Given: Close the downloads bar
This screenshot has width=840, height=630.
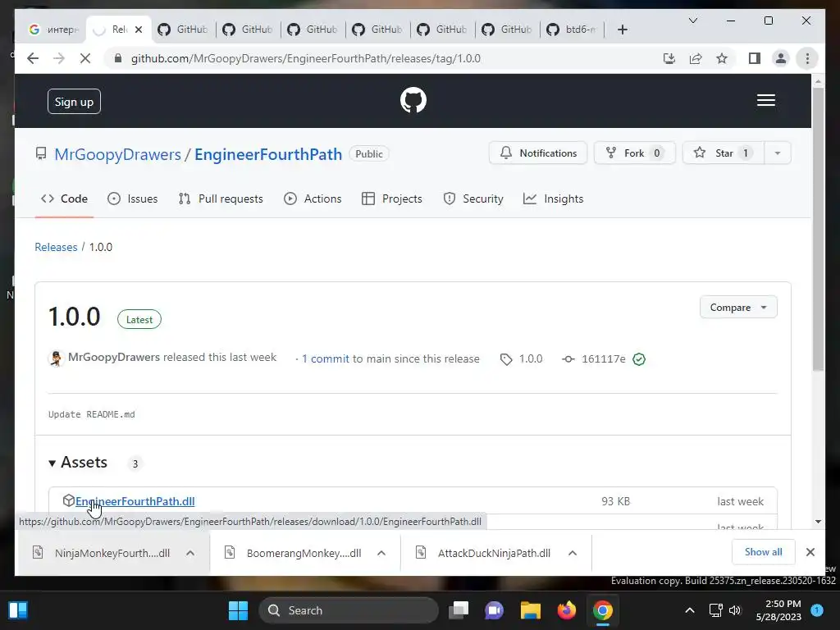Looking at the screenshot, I should pos(810,552).
